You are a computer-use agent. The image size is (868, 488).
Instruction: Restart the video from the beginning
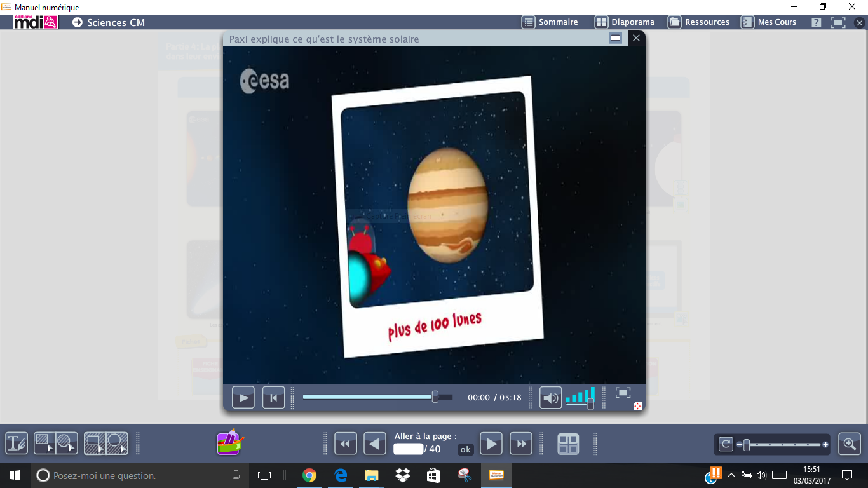click(x=273, y=398)
